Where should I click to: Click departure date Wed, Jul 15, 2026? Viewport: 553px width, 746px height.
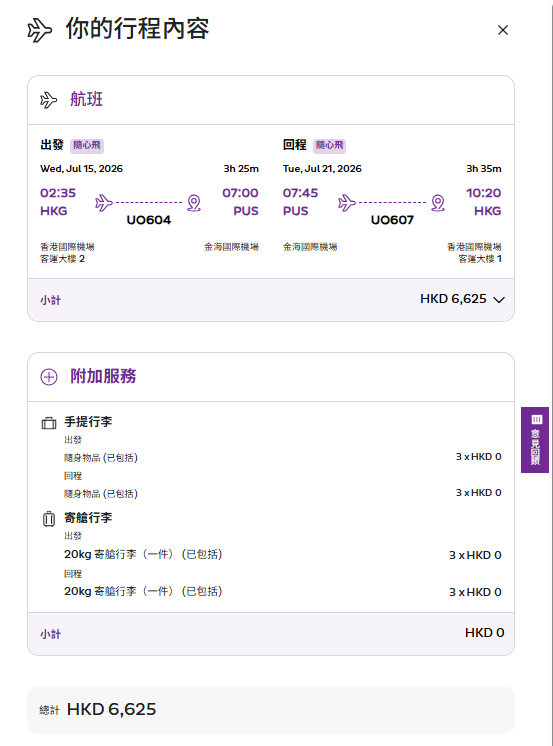click(x=81, y=168)
